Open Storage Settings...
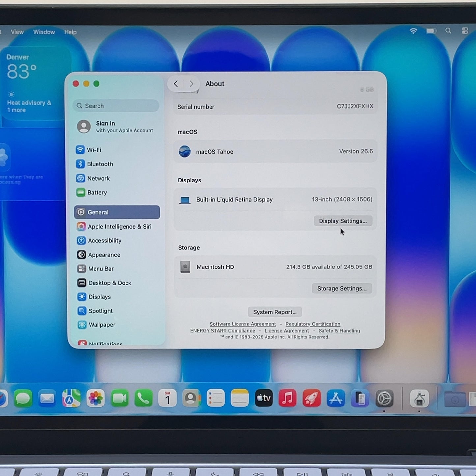 (x=342, y=289)
